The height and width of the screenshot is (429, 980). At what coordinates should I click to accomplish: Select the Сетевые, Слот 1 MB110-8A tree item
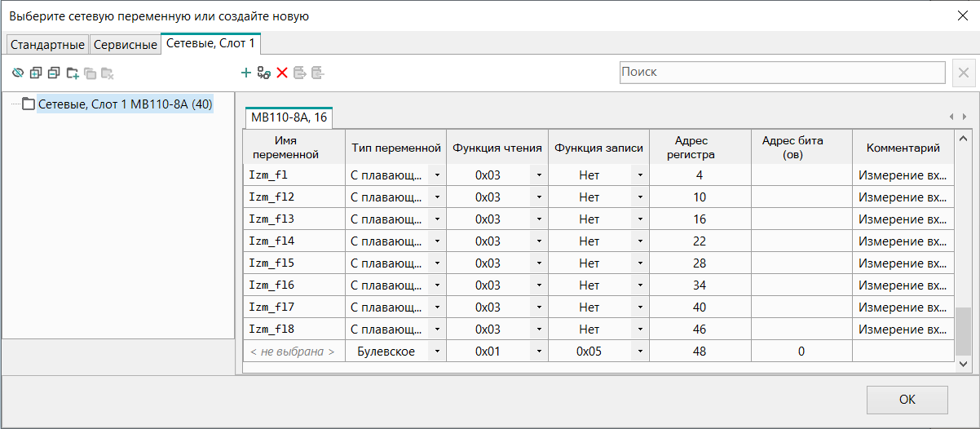coord(125,104)
